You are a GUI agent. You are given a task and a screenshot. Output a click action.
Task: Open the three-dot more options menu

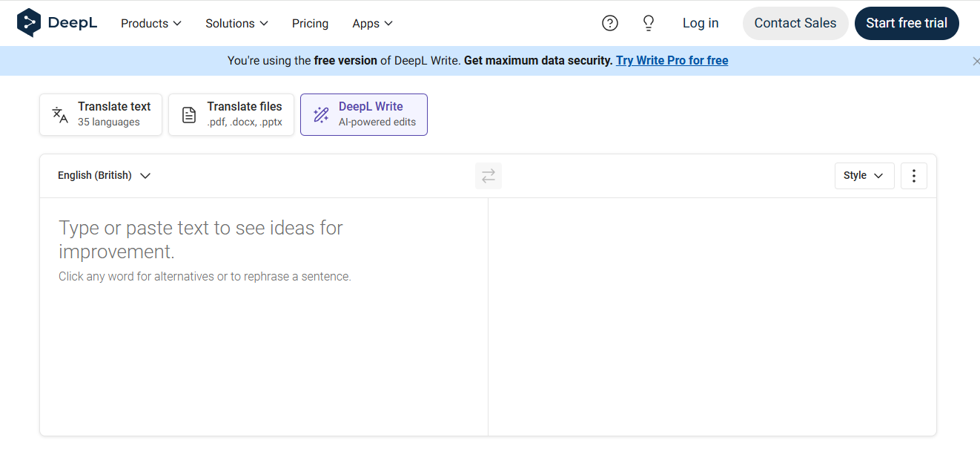pos(913,176)
